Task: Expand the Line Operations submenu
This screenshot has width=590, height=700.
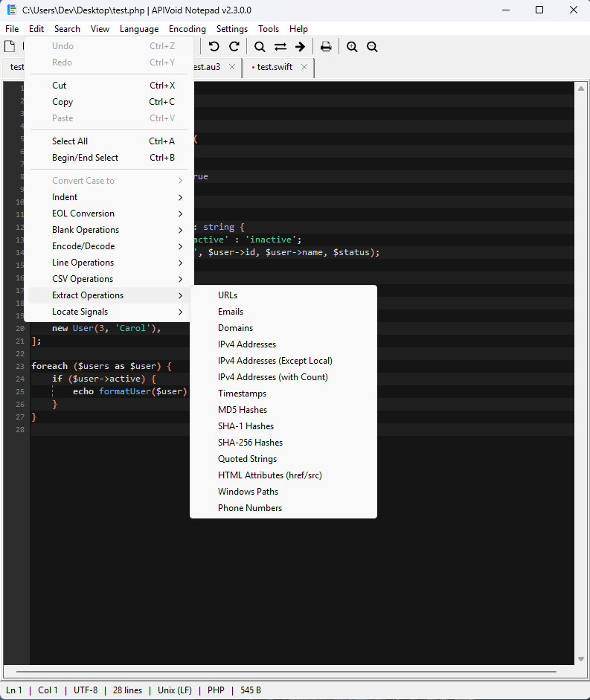Action: click(109, 263)
